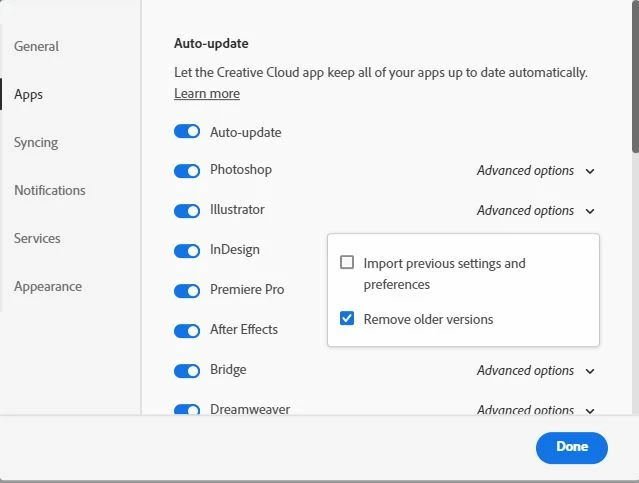Check Import previous settings and preferences

coord(347,262)
